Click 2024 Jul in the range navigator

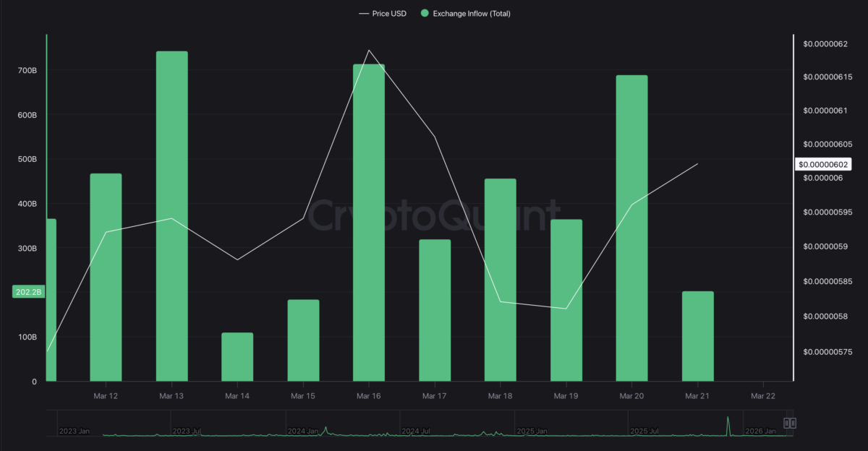(415, 431)
